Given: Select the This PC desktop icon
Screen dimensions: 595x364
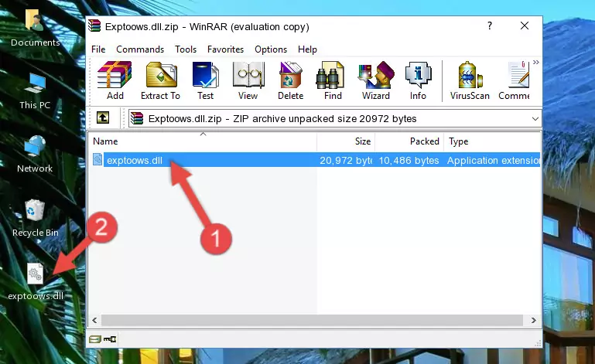Looking at the screenshot, I should click(x=35, y=91).
